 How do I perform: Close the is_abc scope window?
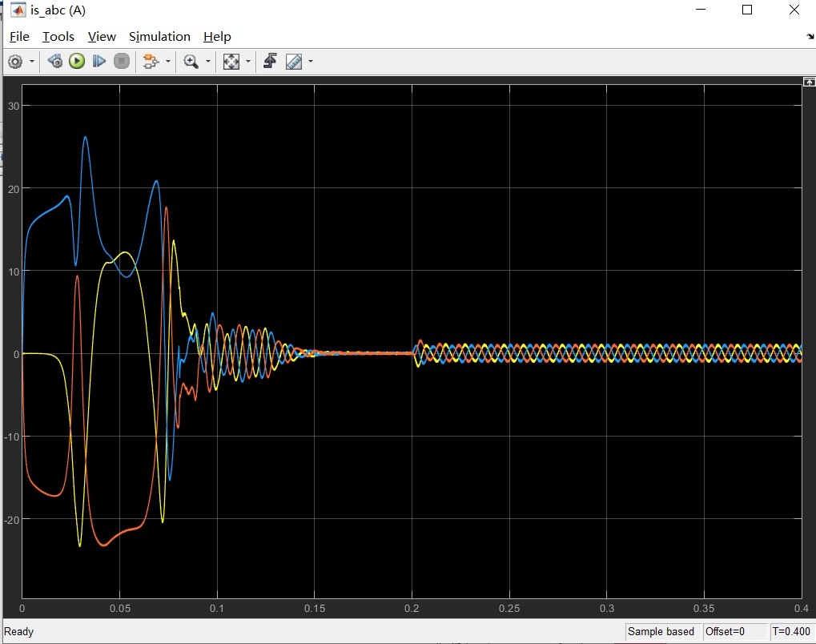pos(794,10)
